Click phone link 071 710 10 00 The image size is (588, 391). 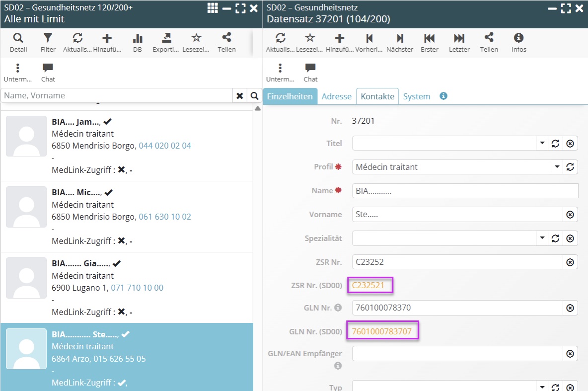(137, 288)
